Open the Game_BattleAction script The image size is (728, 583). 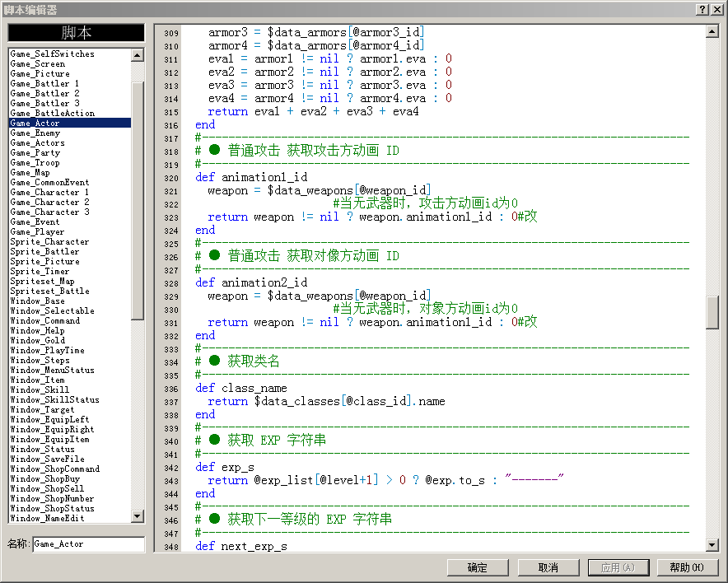(70, 113)
